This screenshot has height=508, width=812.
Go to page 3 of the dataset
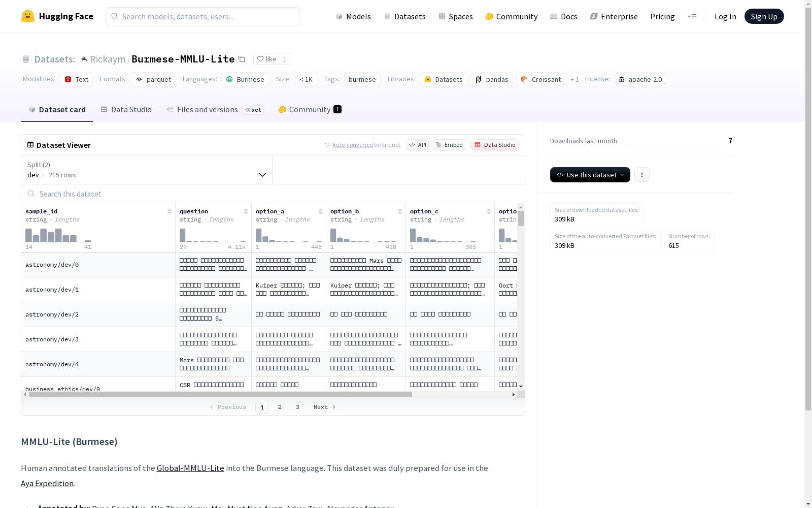[x=297, y=407]
